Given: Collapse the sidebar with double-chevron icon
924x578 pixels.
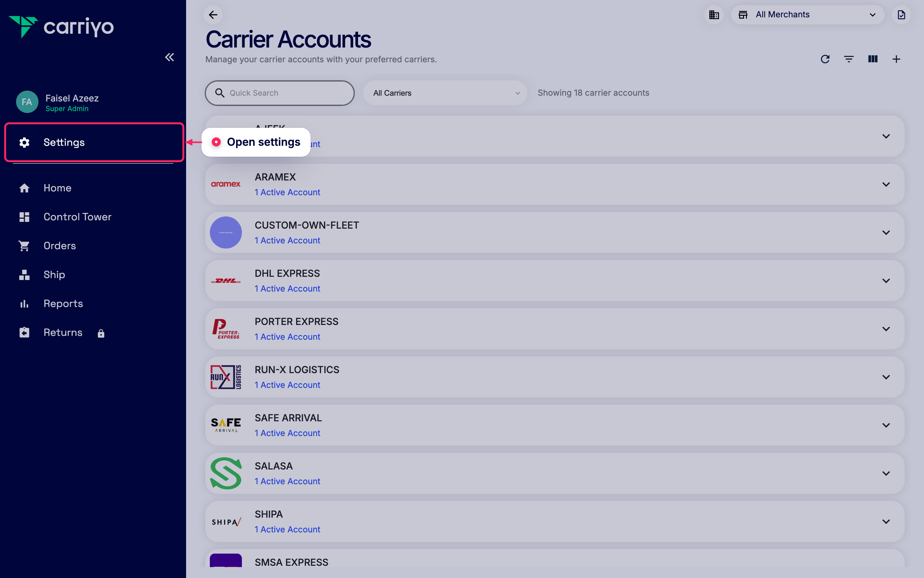Looking at the screenshot, I should [x=169, y=57].
